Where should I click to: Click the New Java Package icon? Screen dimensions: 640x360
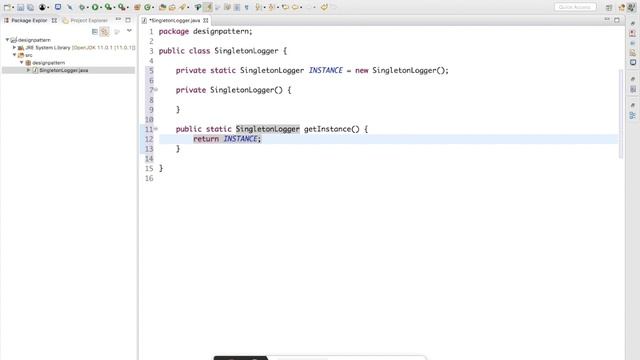[x=137, y=7]
